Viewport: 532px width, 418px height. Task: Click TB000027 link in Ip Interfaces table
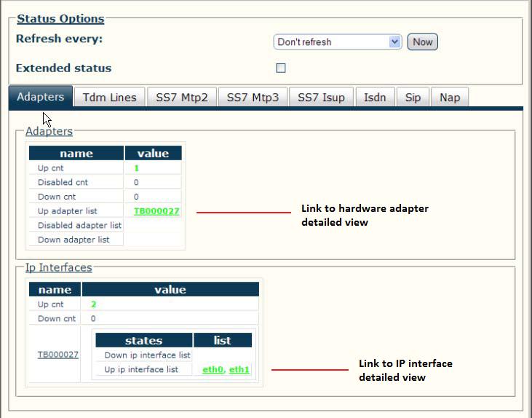coord(58,355)
